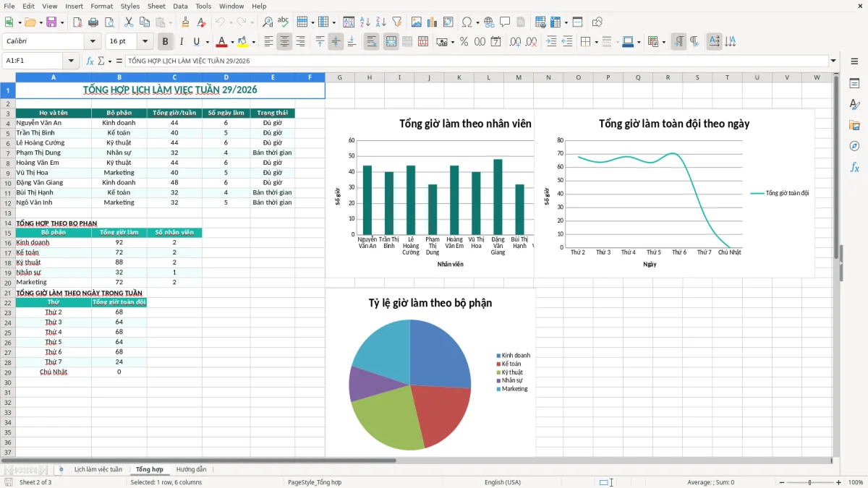The image size is (868, 488).
Task: Click the Increase Indent icon
Action: click(551, 42)
